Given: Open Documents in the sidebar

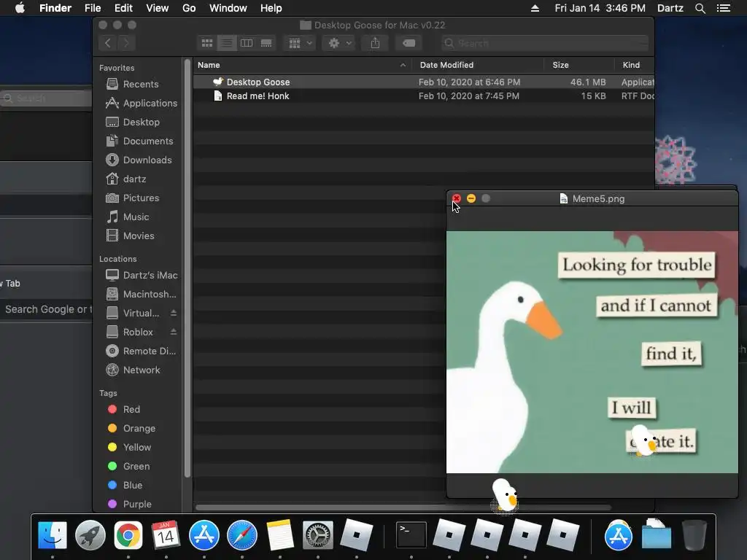Looking at the screenshot, I should (139, 141).
